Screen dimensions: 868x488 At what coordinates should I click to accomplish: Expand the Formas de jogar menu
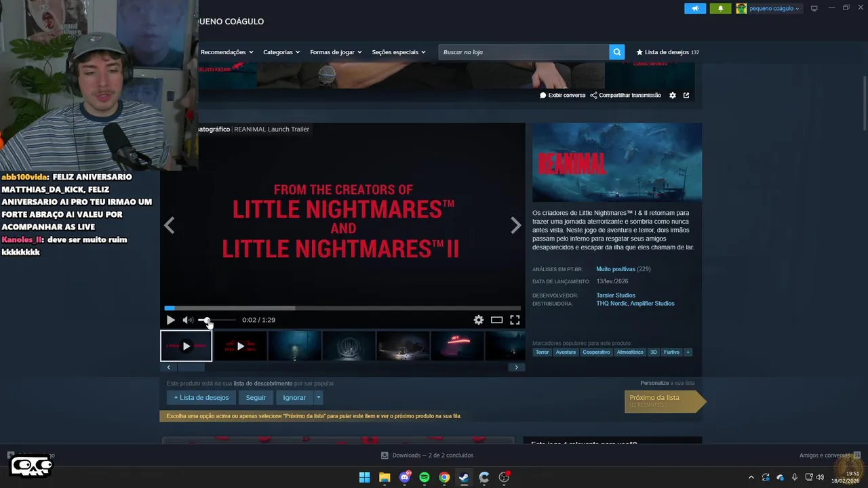click(336, 52)
